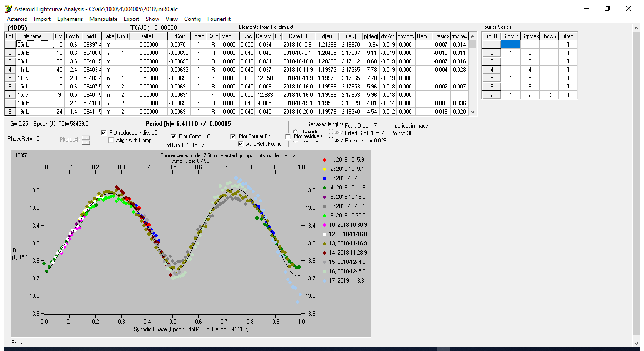The height and width of the screenshot is (351, 644).
Task: Select row header 9 of lightcurve table
Action: coord(10,112)
